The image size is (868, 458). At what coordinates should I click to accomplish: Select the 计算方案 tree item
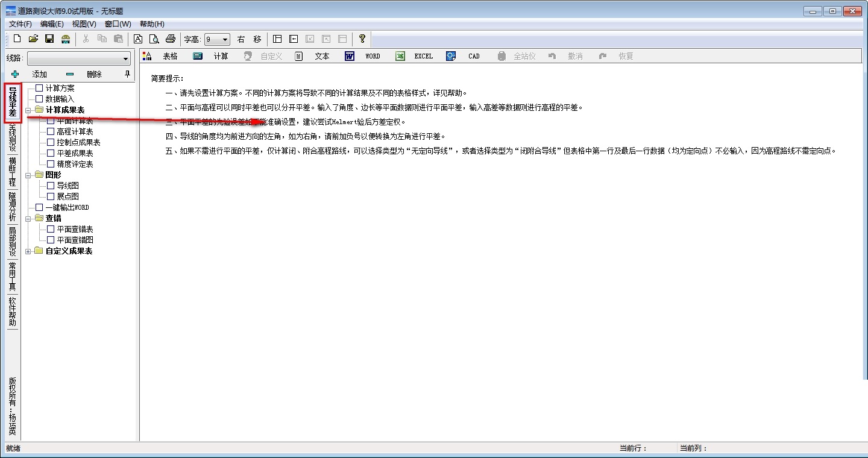60,88
